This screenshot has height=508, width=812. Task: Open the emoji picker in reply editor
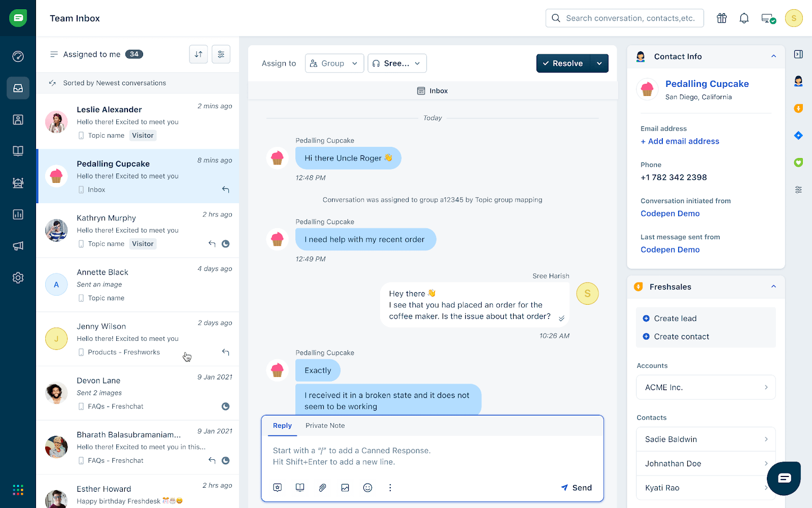tap(367, 488)
